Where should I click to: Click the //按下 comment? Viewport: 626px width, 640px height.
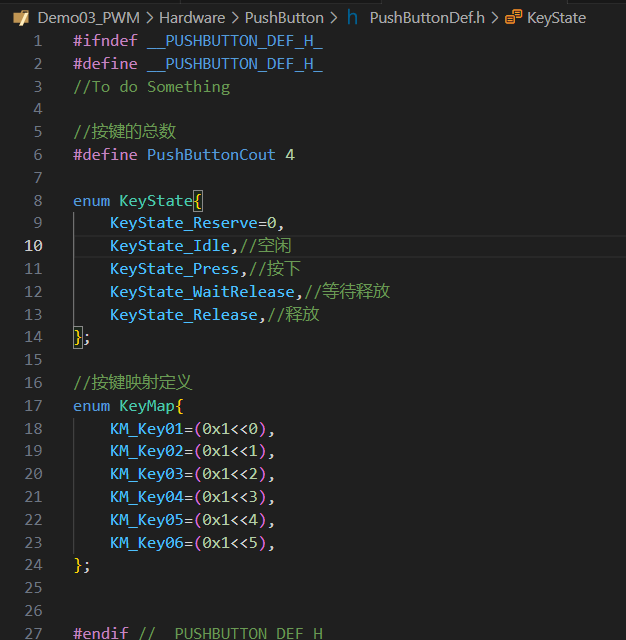(275, 269)
